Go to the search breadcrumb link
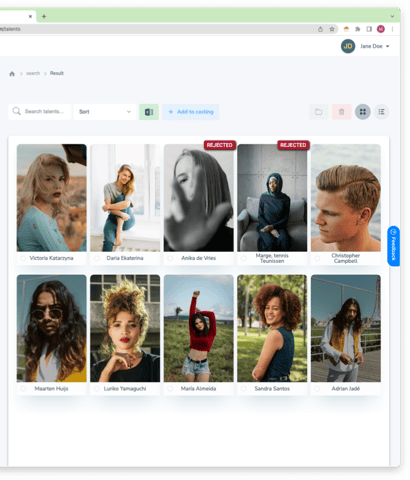This screenshot has width=410, height=480. (x=33, y=73)
